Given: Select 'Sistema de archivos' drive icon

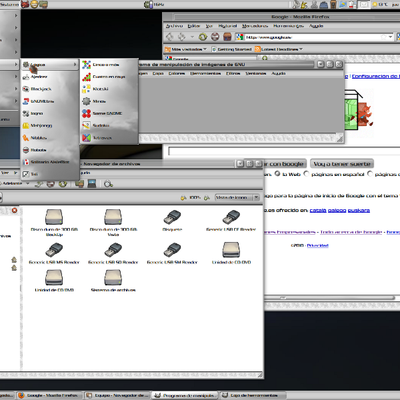Looking at the screenshot, I should point(113,281).
